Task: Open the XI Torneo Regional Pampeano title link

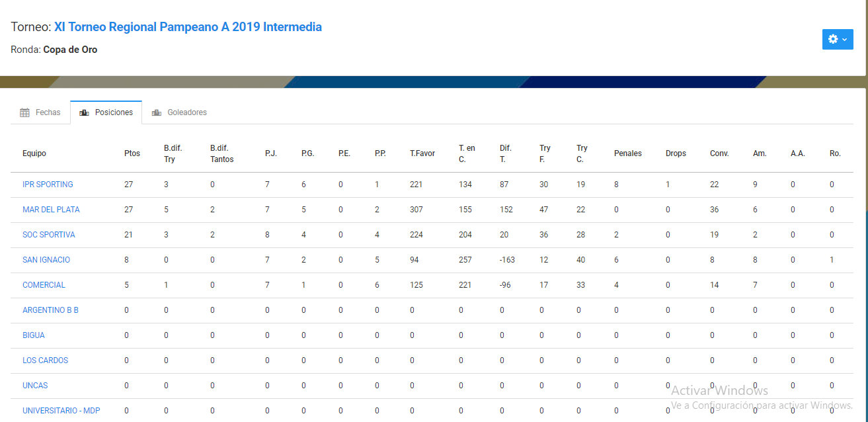Action: tap(188, 27)
